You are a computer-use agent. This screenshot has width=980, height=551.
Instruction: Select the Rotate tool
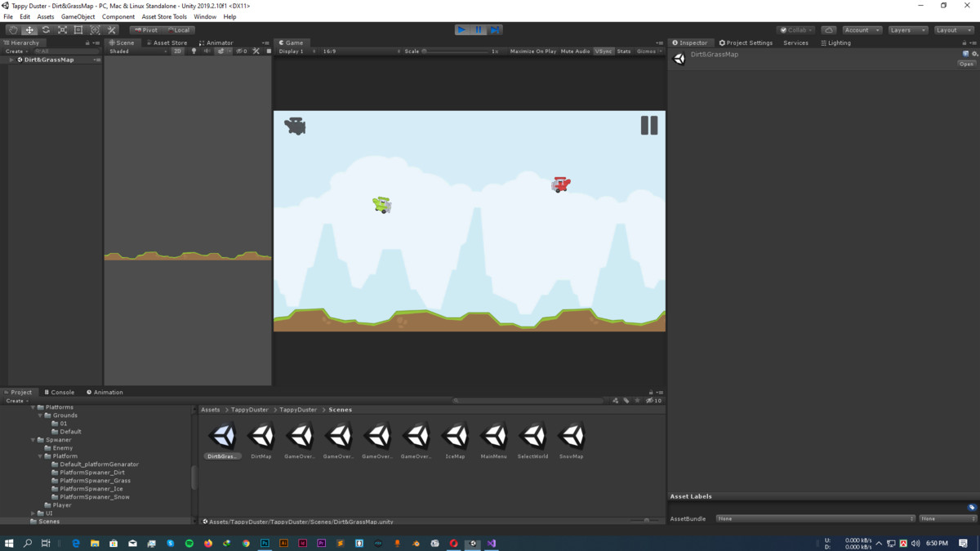(x=46, y=29)
